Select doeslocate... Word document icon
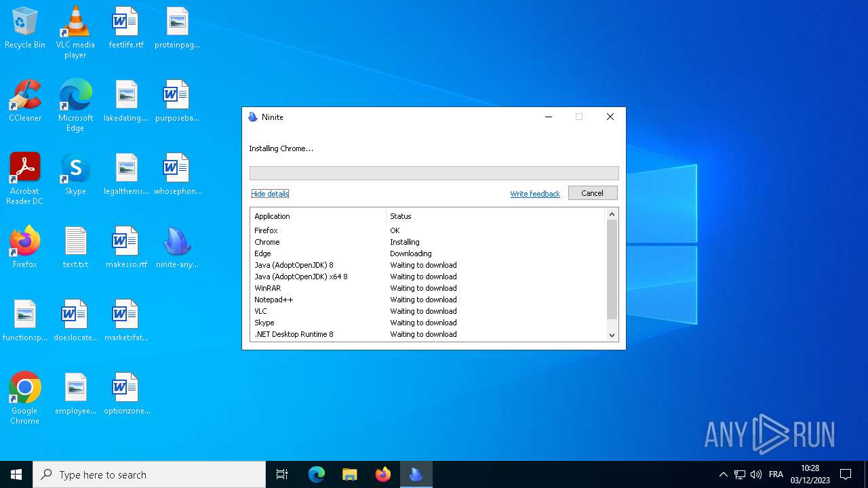 pos(75,321)
